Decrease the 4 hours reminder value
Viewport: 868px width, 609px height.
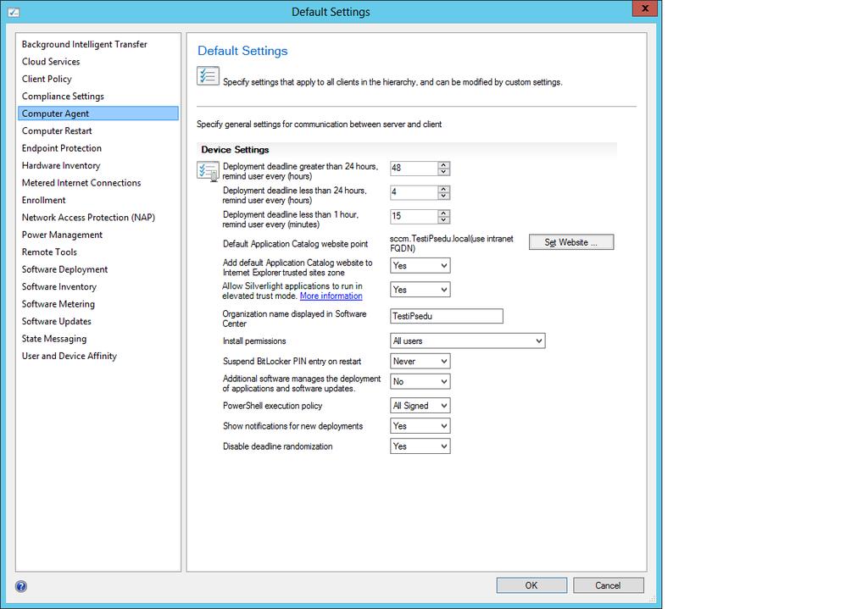[x=443, y=196]
